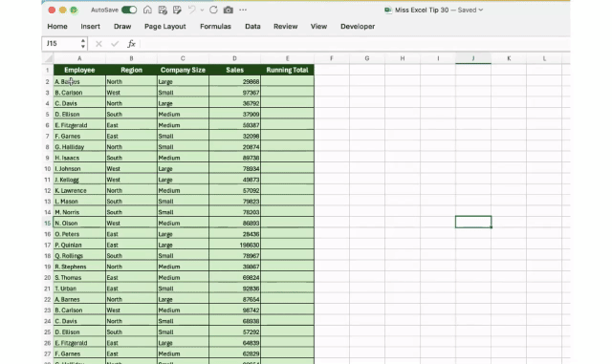Switch to the Review tab
This screenshot has height=364, width=612.
285,27
